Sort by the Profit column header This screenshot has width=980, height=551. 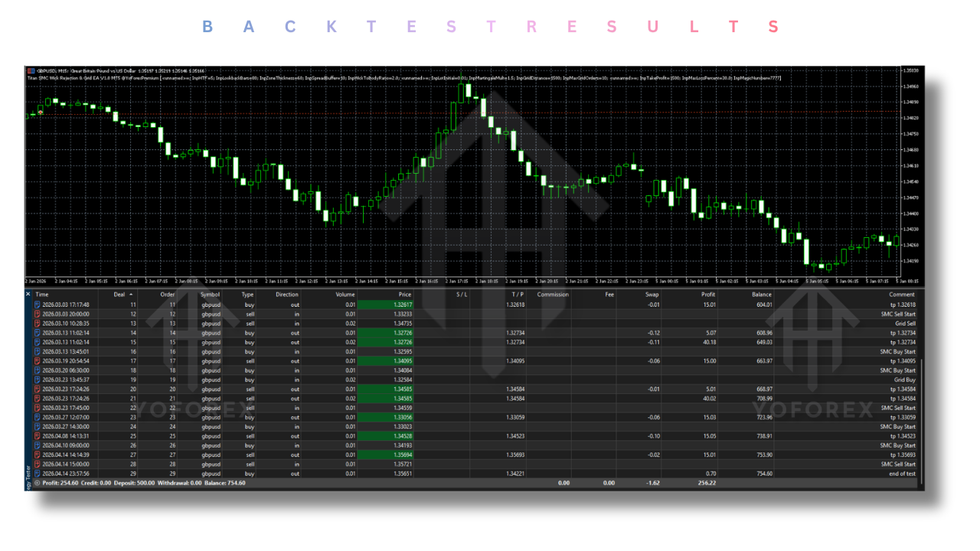[707, 294]
